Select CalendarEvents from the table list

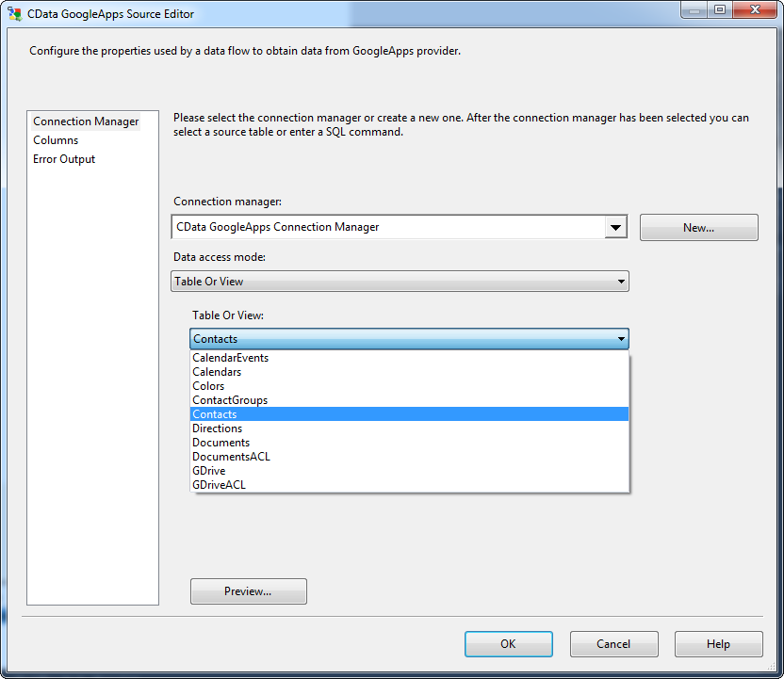(231, 358)
